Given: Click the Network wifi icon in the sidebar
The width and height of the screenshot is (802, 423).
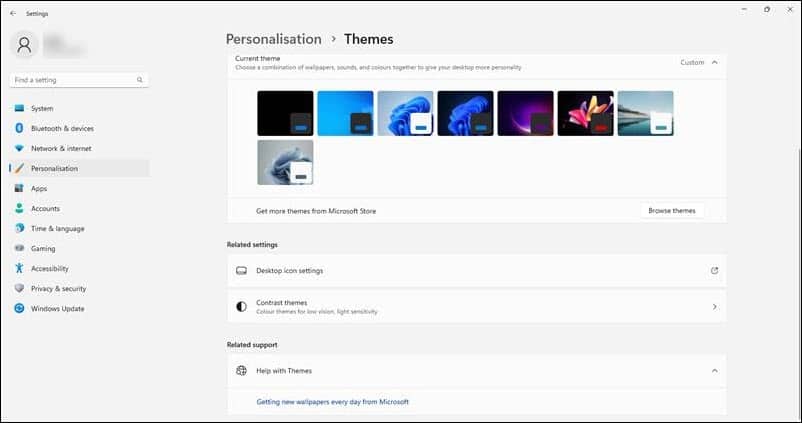Looking at the screenshot, I should [x=19, y=148].
